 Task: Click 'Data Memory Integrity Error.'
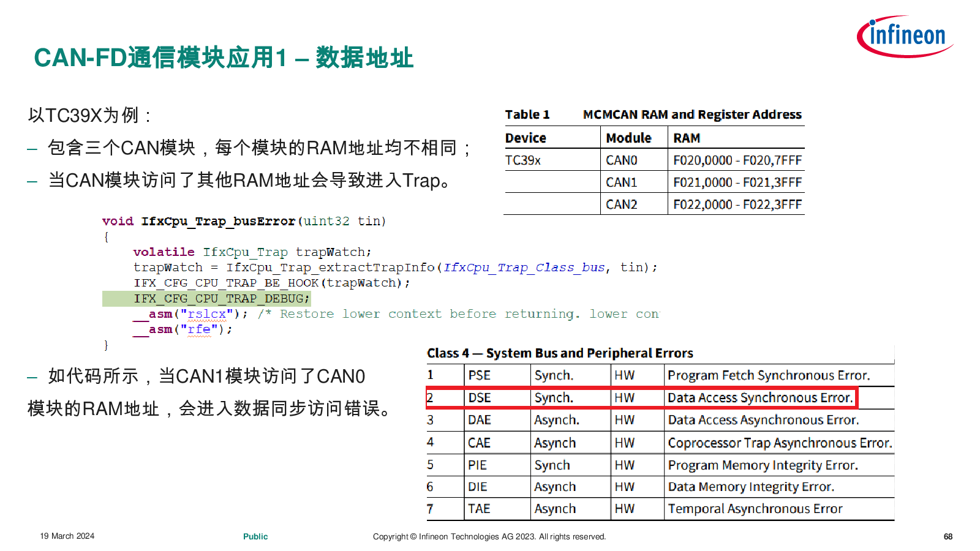coord(751,487)
